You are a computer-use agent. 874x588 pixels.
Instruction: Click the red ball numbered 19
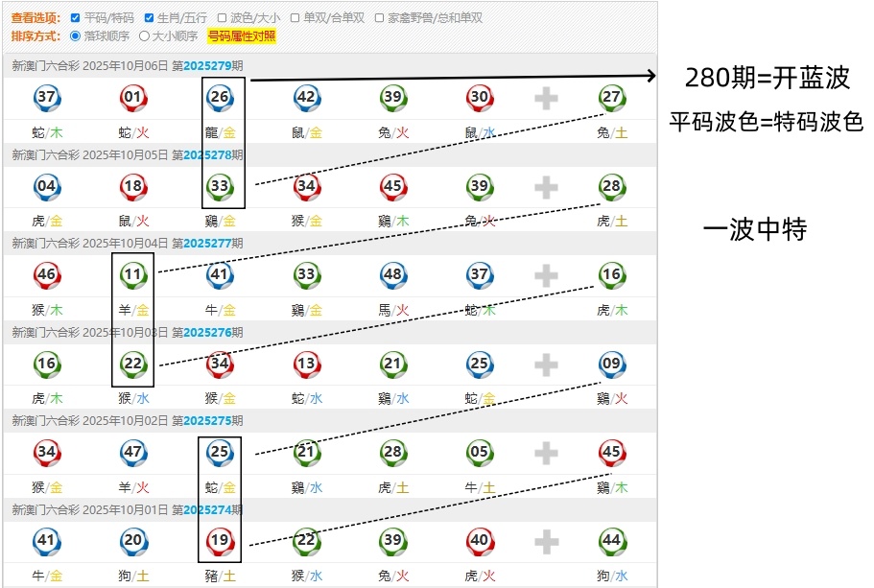coord(220,541)
